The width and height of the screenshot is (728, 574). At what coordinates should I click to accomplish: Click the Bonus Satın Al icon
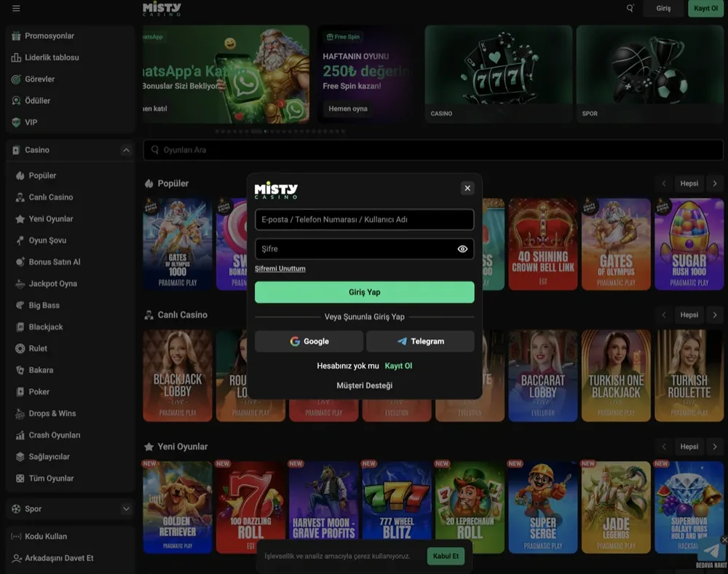(20, 262)
